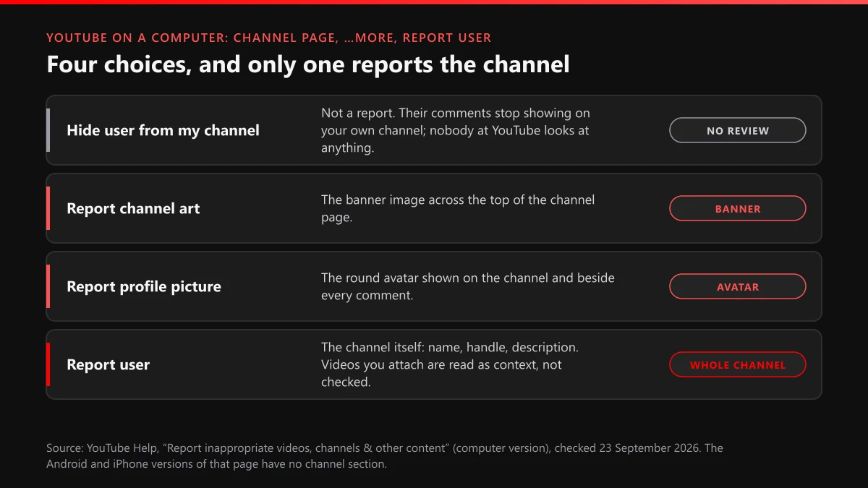Viewport: 868px width, 488px height.
Task: Select the "Report user" row heading
Action: coord(108,365)
